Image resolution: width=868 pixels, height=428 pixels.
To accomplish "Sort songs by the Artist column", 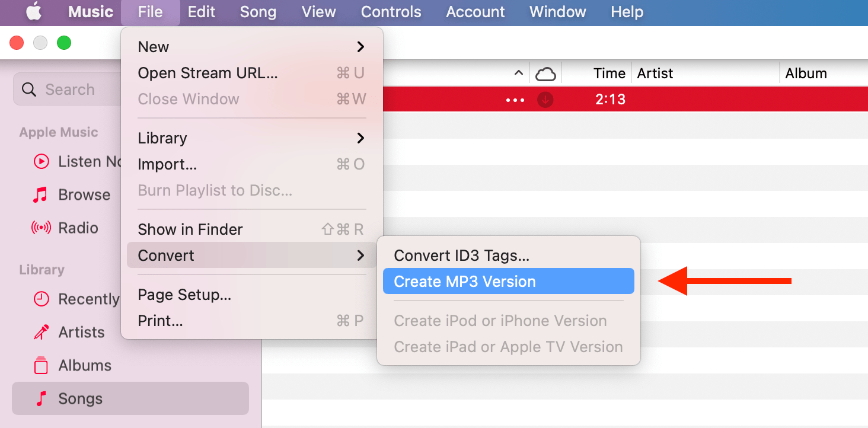I will pyautogui.click(x=655, y=73).
